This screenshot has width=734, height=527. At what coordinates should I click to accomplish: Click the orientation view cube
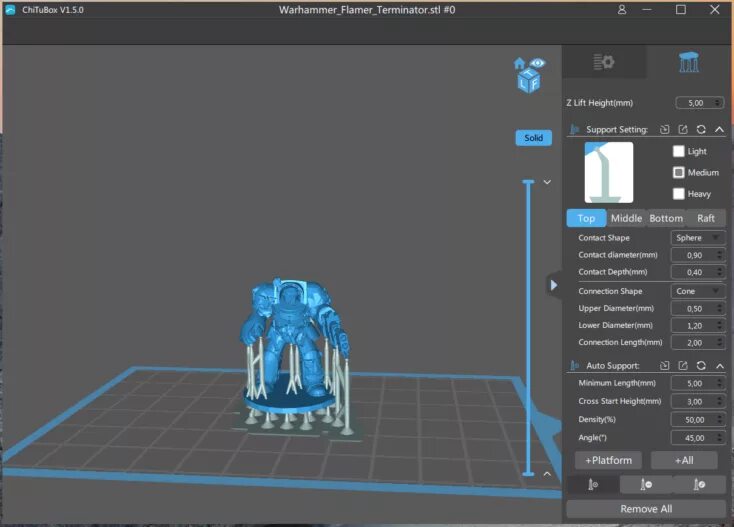click(x=529, y=81)
